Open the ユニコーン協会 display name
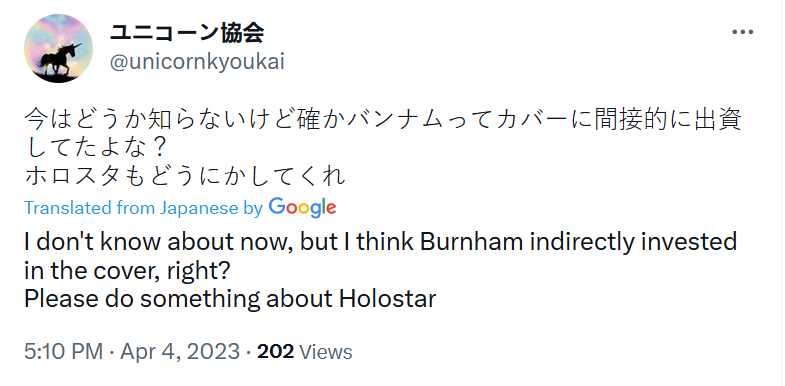785x386 pixels. [x=187, y=33]
